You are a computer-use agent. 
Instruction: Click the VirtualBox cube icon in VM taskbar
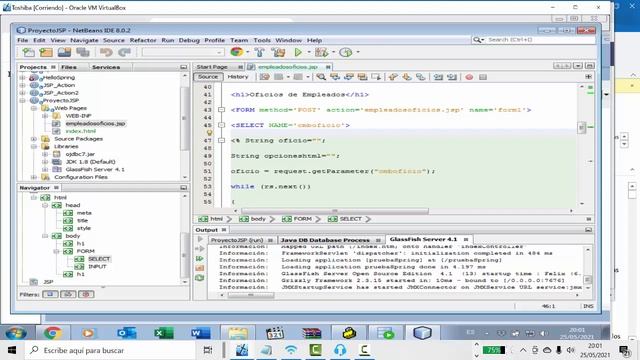(422, 333)
